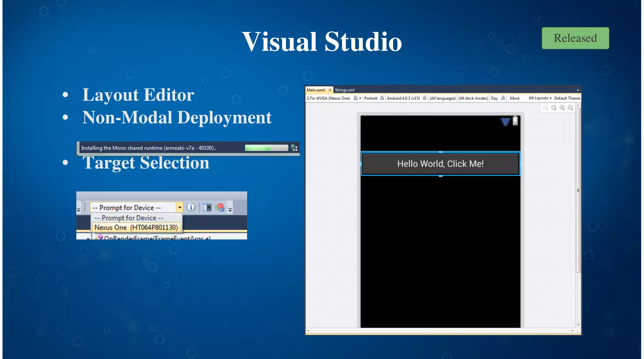The width and height of the screenshot is (644, 359).
Task: Switch to the Strings.xml tab
Action: tap(344, 90)
